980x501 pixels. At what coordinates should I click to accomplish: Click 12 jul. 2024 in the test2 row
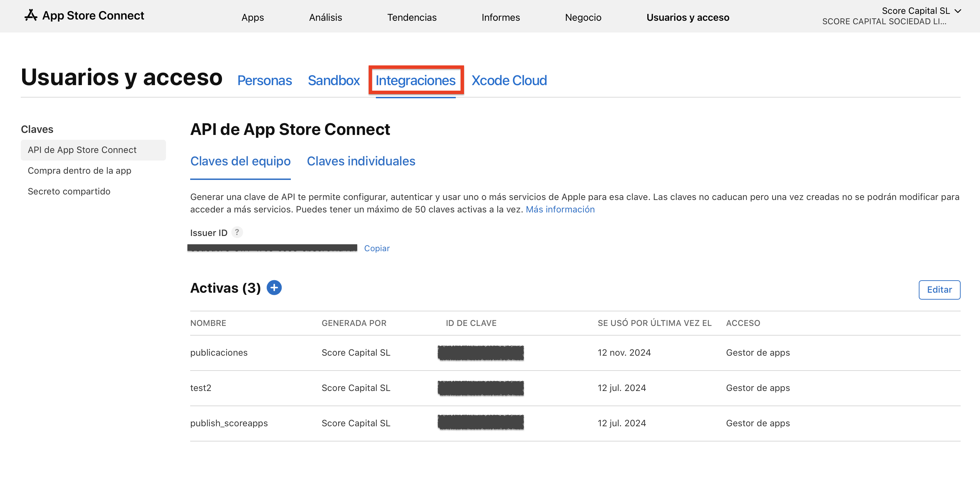pyautogui.click(x=622, y=388)
